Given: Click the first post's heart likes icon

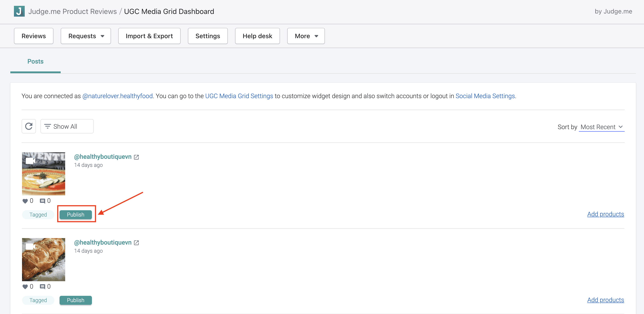Looking at the screenshot, I should [25, 201].
